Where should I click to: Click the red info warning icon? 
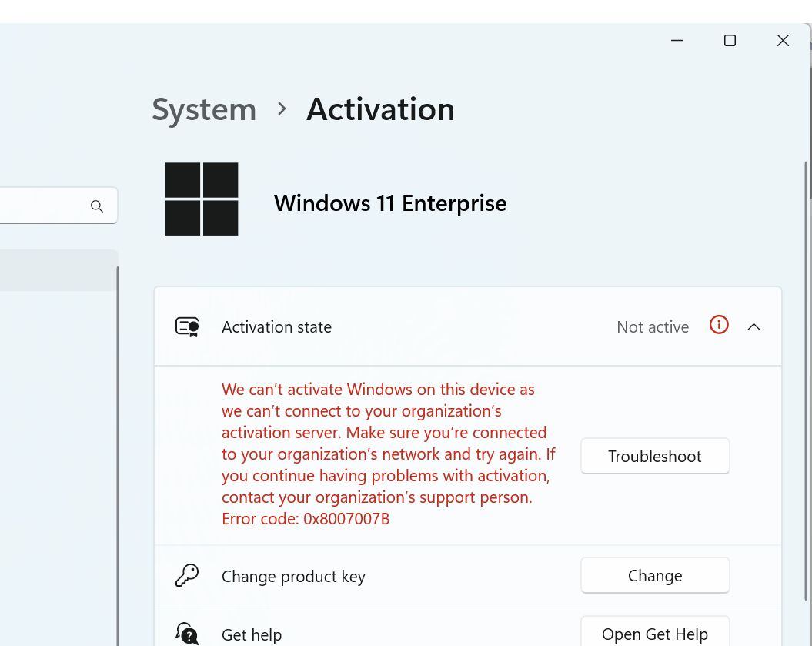pyautogui.click(x=719, y=325)
